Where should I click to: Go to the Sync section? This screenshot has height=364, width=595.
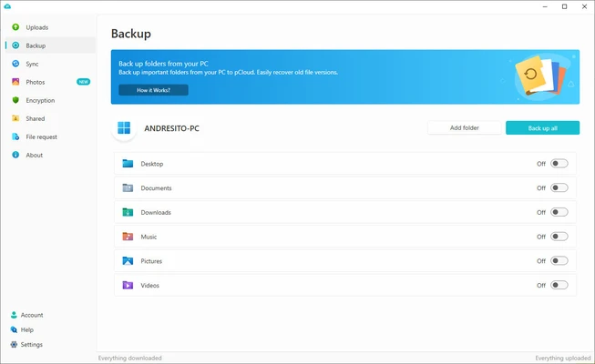point(50,64)
